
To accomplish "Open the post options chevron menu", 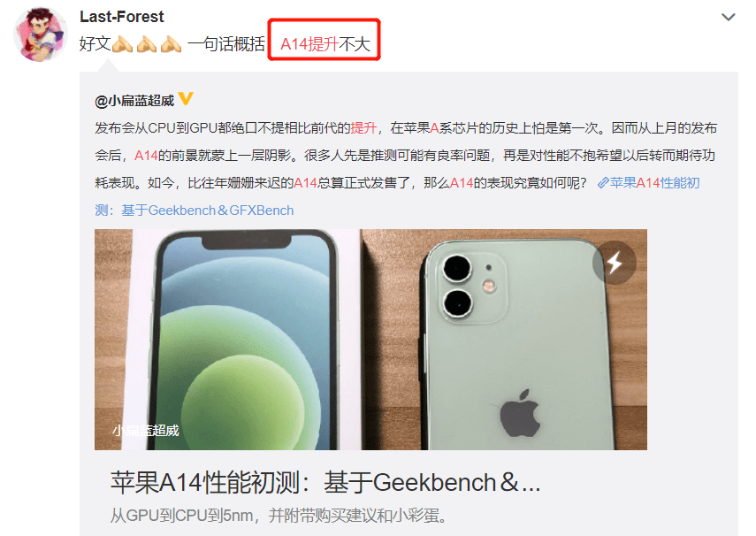I will coord(728,18).
